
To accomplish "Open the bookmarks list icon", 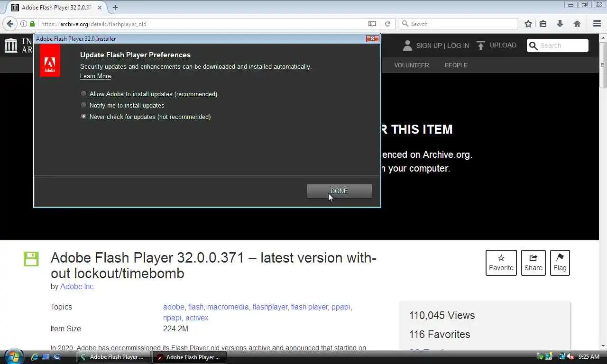I will point(543,24).
